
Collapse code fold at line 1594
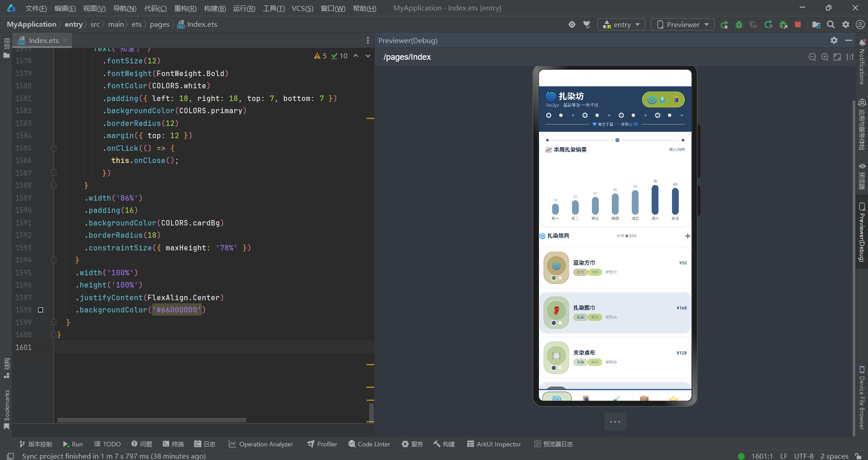click(x=53, y=260)
